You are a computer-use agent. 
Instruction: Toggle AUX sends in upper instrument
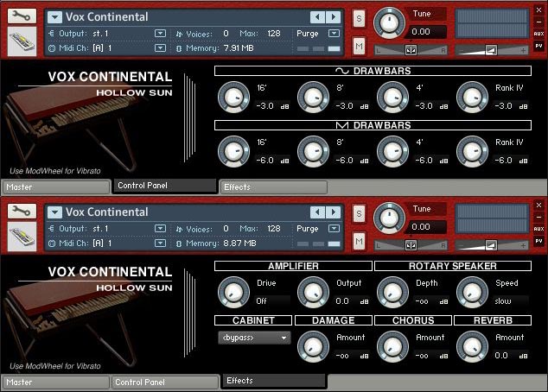click(538, 34)
